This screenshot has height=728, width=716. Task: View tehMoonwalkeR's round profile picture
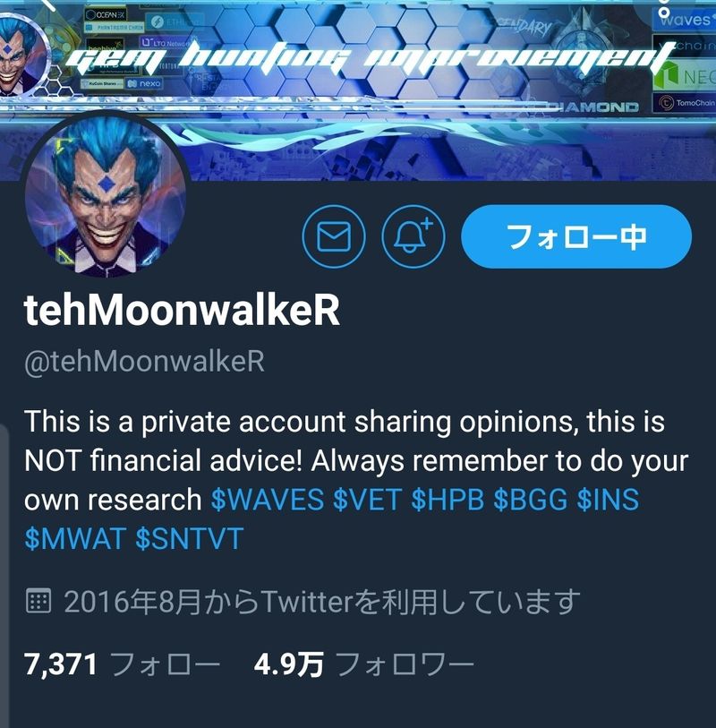click(106, 195)
